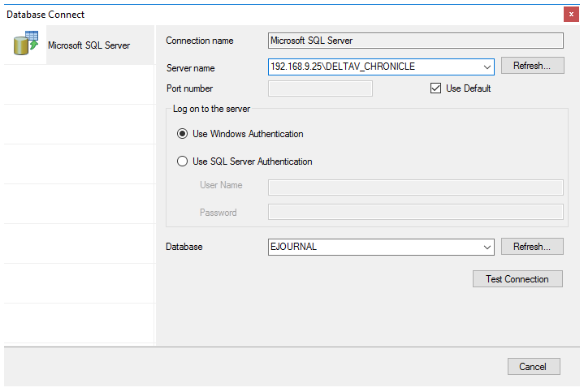The height and width of the screenshot is (392, 584).
Task: Click the "Database Connect" title text
Action: (x=45, y=15)
